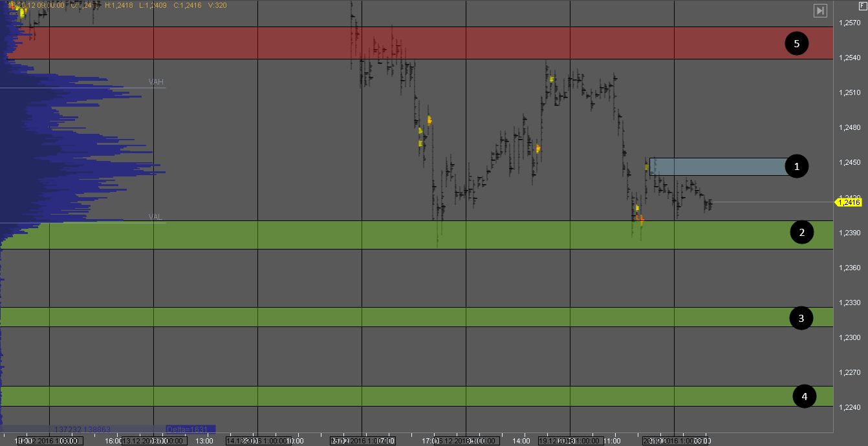Select the VAL level label

point(155,217)
